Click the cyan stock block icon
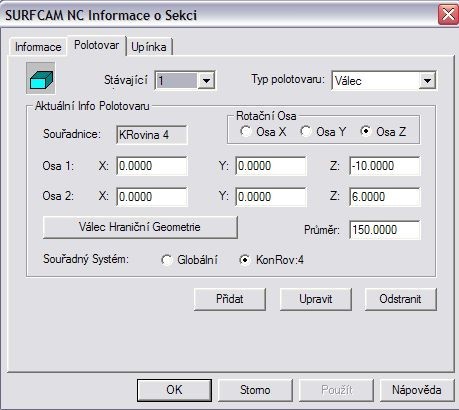The width and height of the screenshot is (459, 410). 41,78
